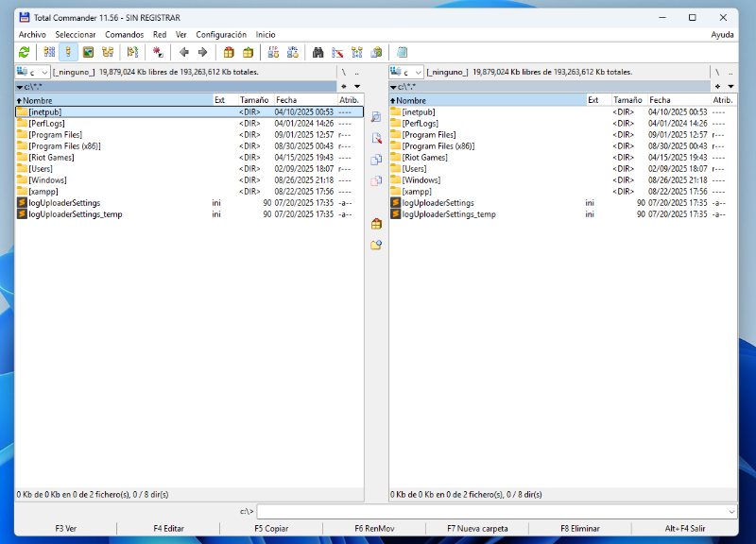
Task: Open the Configuración menu
Action: pos(221,35)
